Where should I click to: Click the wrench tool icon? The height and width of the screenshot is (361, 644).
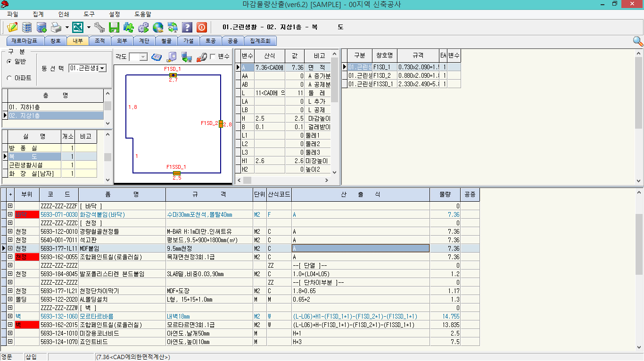[99, 27]
